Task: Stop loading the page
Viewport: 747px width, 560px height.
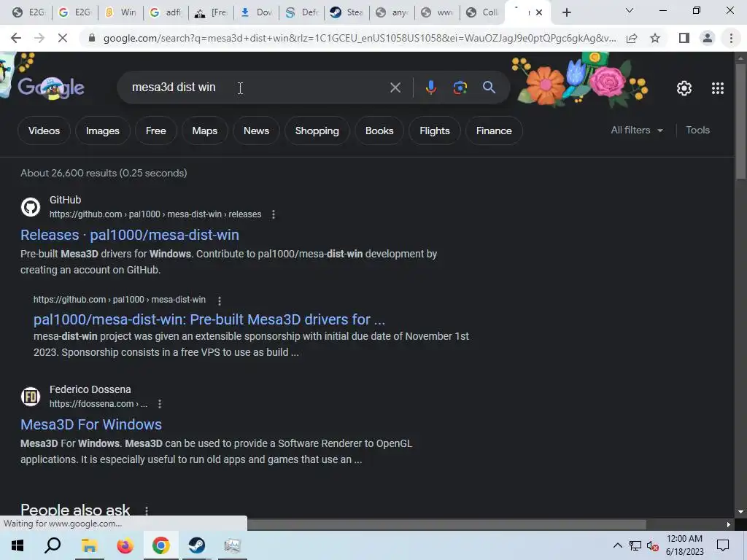Action: (x=63, y=38)
